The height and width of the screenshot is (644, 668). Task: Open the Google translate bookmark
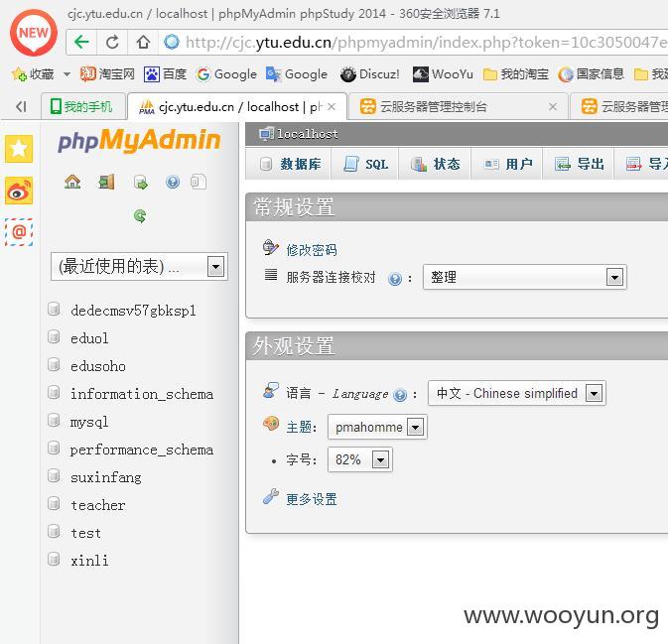[297, 74]
